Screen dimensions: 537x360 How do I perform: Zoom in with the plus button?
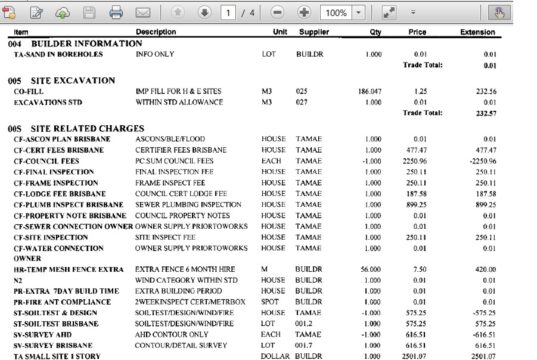pos(304,13)
